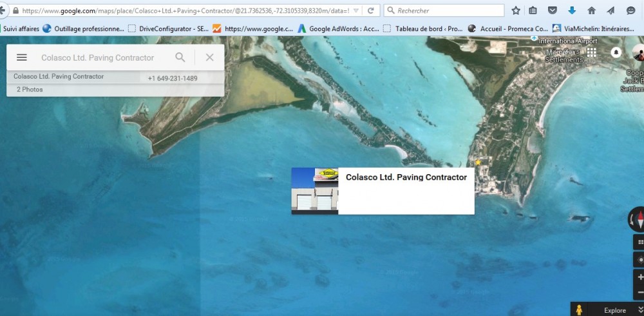Bookmark this page with star icon

516,11
